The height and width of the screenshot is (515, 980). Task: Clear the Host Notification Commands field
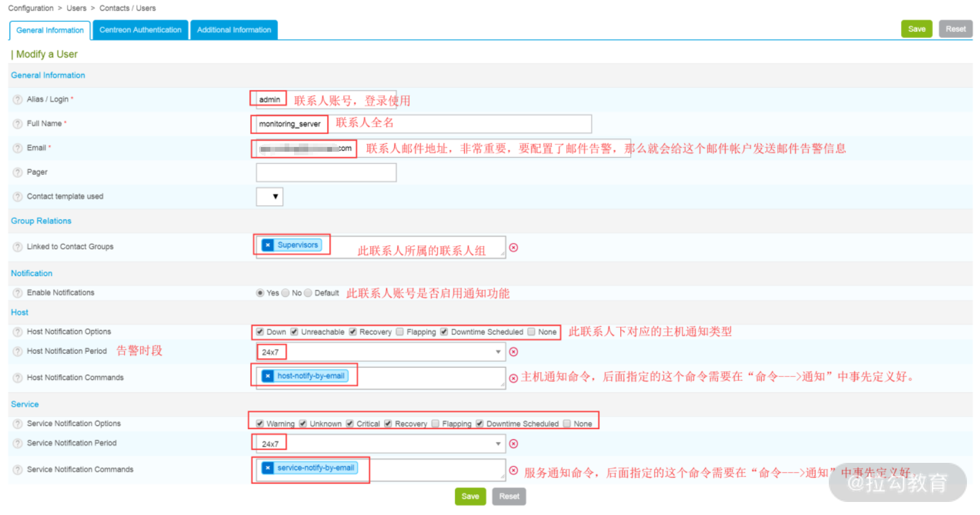pyautogui.click(x=513, y=378)
